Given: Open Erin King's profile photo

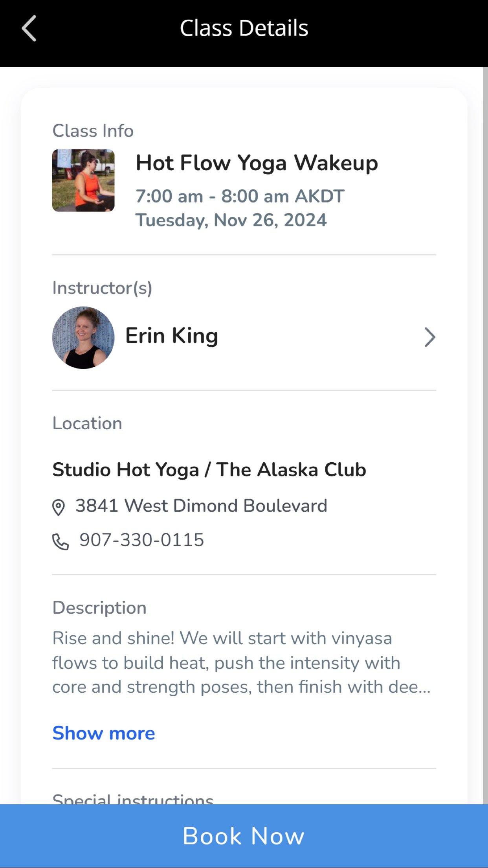Looking at the screenshot, I should pyautogui.click(x=83, y=338).
